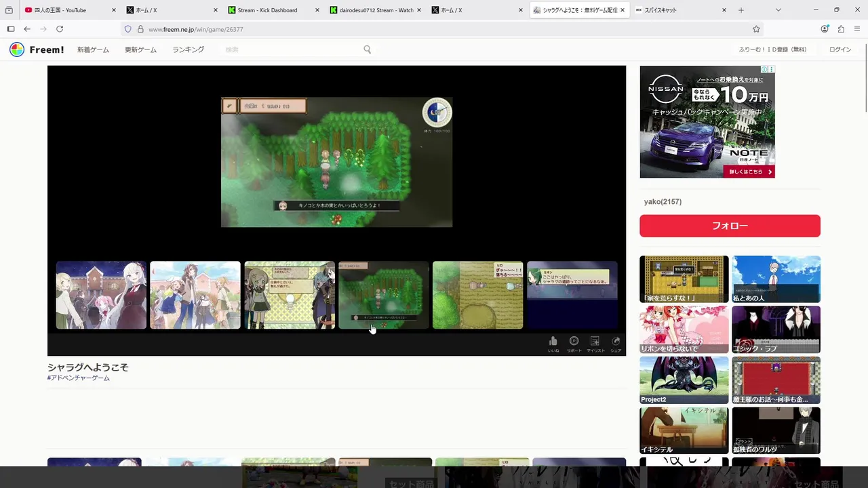The width and height of the screenshot is (868, 488).
Task: Click the browser forward arrow
Action: pos(43,29)
